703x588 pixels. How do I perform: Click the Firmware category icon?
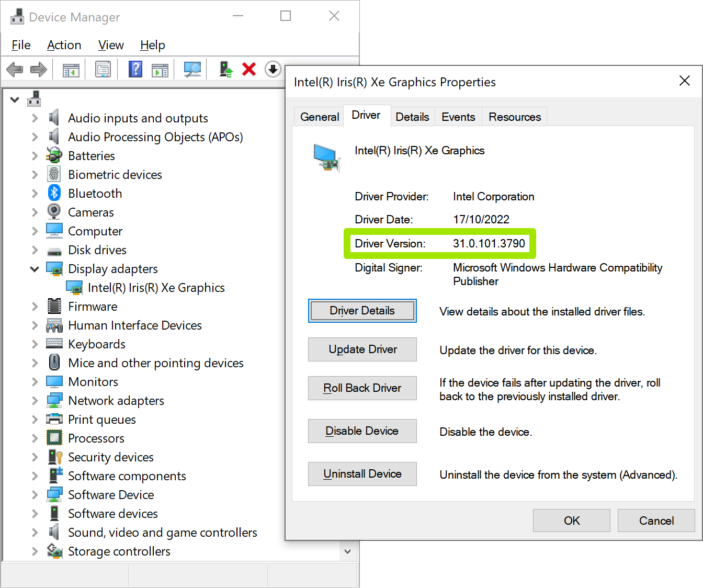pyautogui.click(x=54, y=306)
